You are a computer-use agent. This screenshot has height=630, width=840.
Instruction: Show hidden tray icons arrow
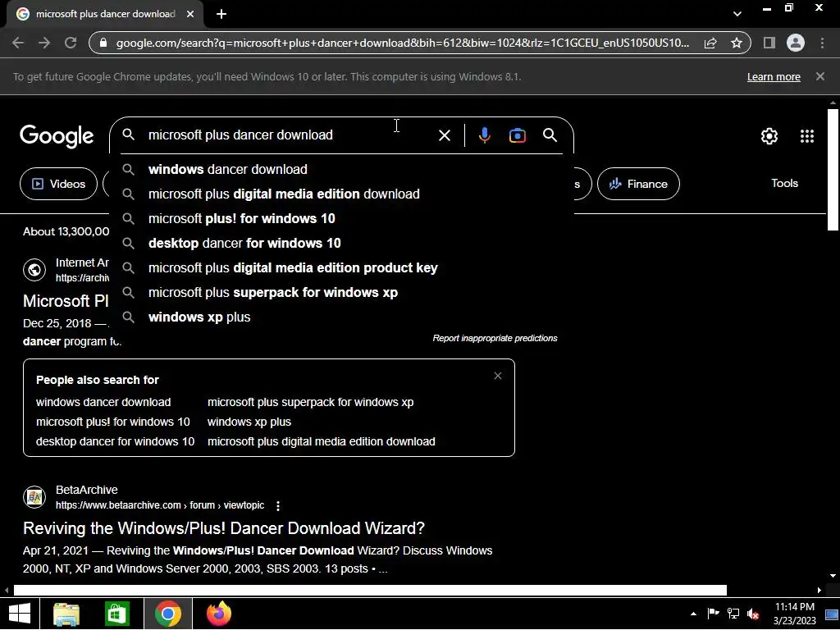pyautogui.click(x=693, y=614)
